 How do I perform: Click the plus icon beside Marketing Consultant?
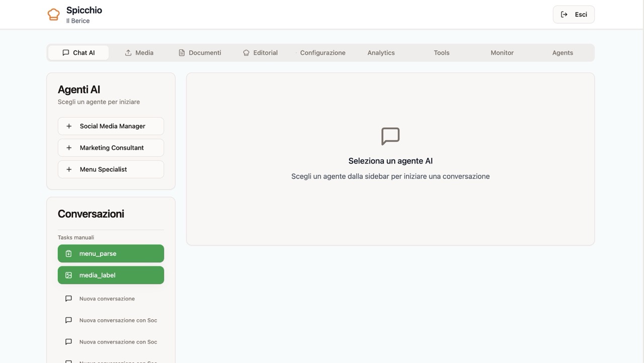point(69,148)
